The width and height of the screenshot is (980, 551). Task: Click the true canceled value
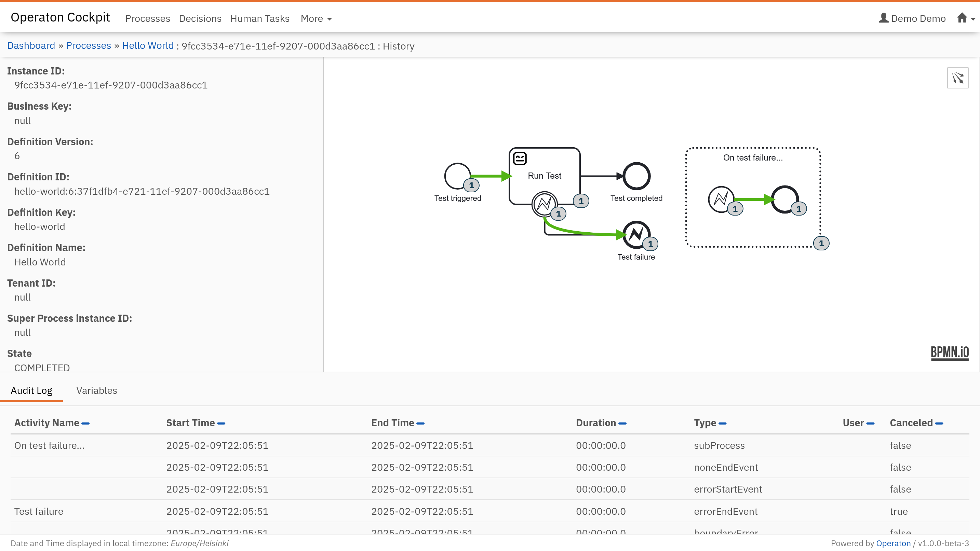[899, 511]
